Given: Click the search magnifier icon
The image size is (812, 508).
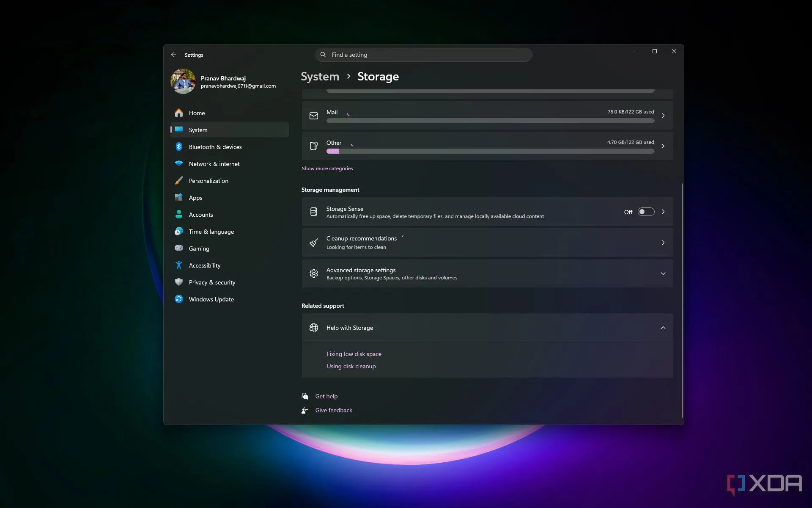Looking at the screenshot, I should [x=323, y=55].
